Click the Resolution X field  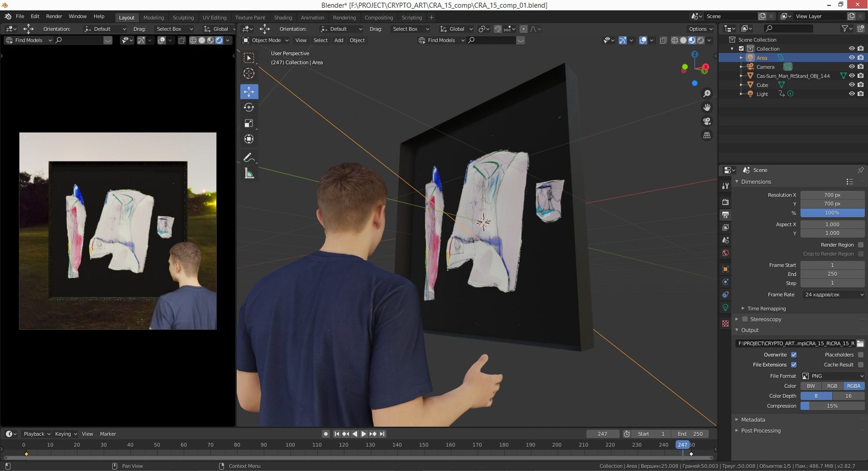point(832,195)
